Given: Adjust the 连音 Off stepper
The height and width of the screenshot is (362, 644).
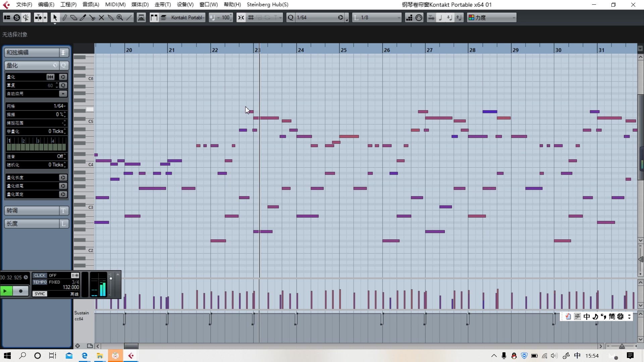Looking at the screenshot, I should (x=64, y=157).
